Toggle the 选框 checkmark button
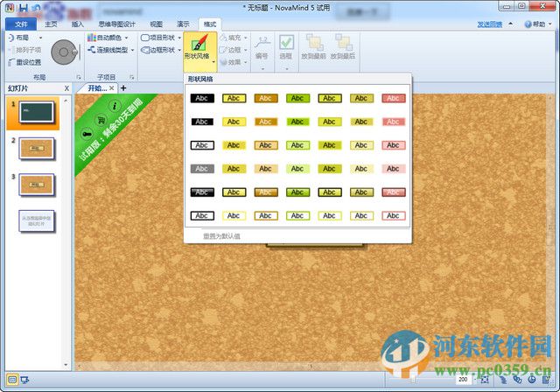Image resolution: width=560 pixels, height=392 pixels. pos(286,43)
